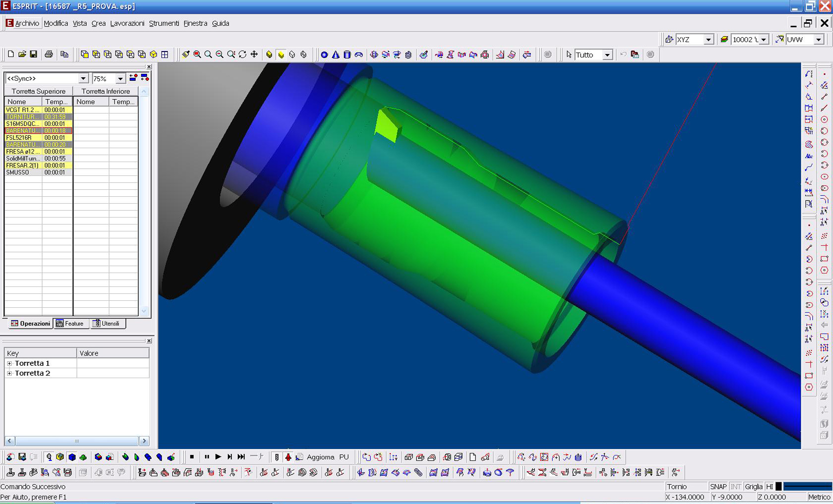This screenshot has height=504, width=833.
Task: Click the Save file icon
Action: [x=34, y=55]
